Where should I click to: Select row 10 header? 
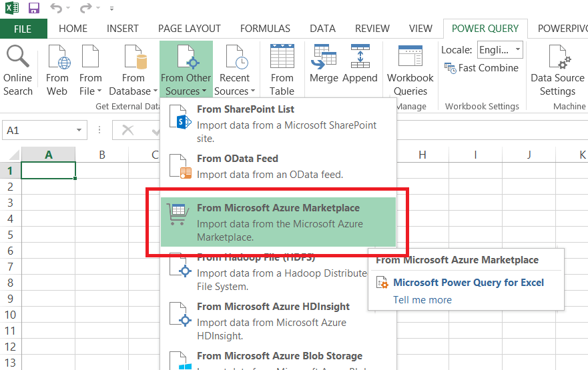pos(11,315)
